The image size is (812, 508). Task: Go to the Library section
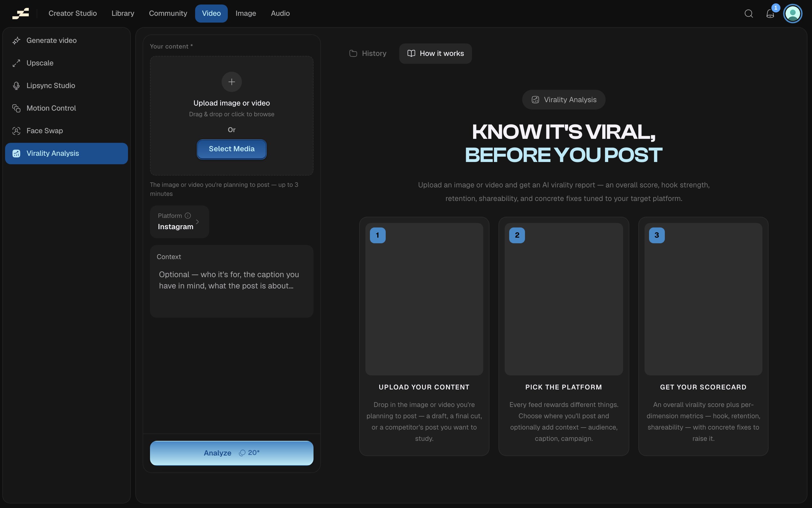[123, 14]
